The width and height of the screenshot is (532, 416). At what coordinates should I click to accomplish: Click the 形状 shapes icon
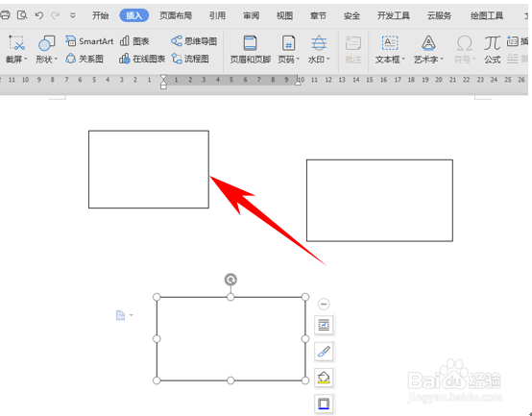click(46, 43)
